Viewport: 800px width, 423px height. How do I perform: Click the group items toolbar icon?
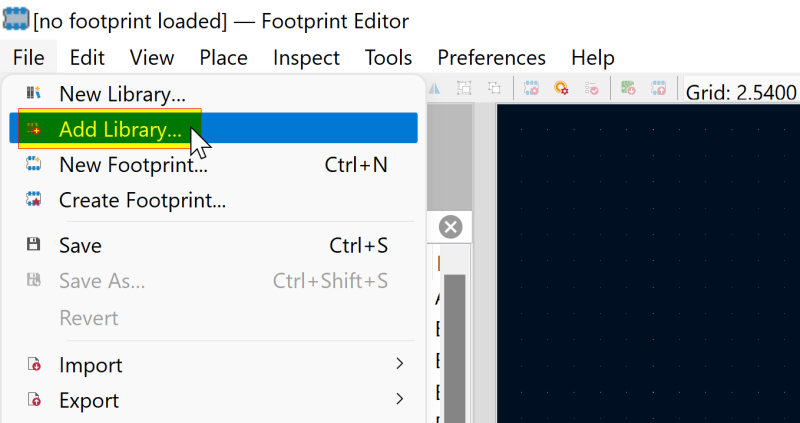[x=465, y=89]
